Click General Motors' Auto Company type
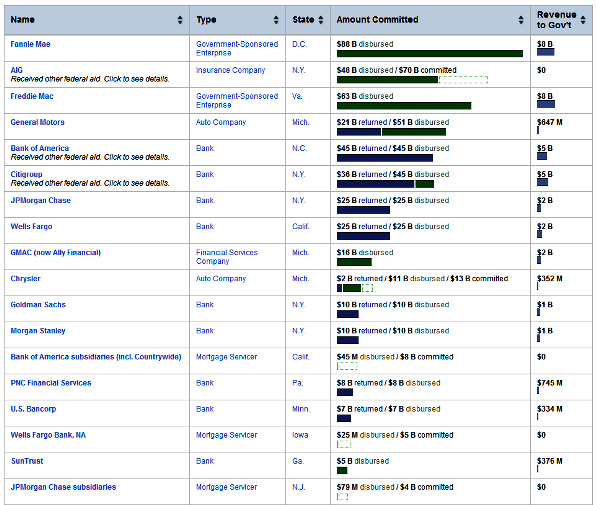Viewport: 597px width, 505px height. pyautogui.click(x=221, y=122)
